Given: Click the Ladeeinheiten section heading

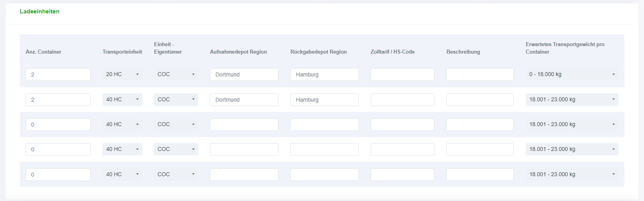Looking at the screenshot, I should pos(39,11).
